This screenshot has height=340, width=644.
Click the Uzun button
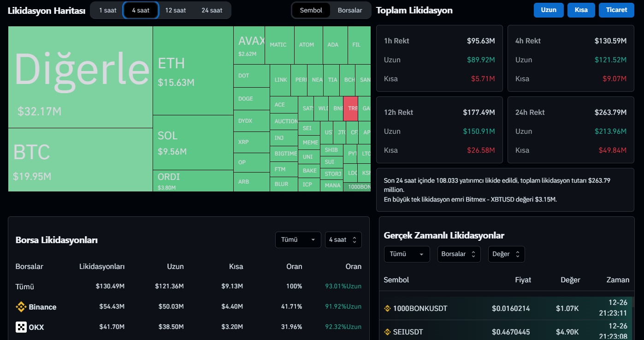pos(549,10)
